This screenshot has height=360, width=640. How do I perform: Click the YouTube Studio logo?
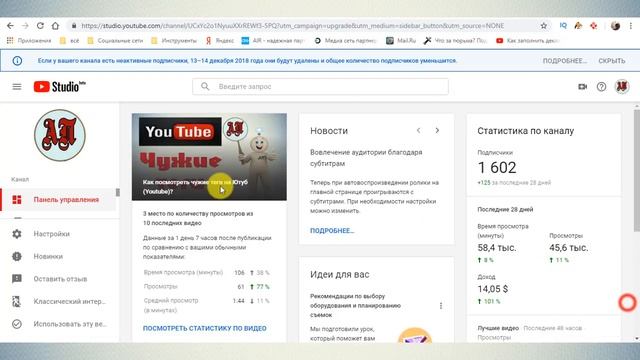tap(60, 87)
